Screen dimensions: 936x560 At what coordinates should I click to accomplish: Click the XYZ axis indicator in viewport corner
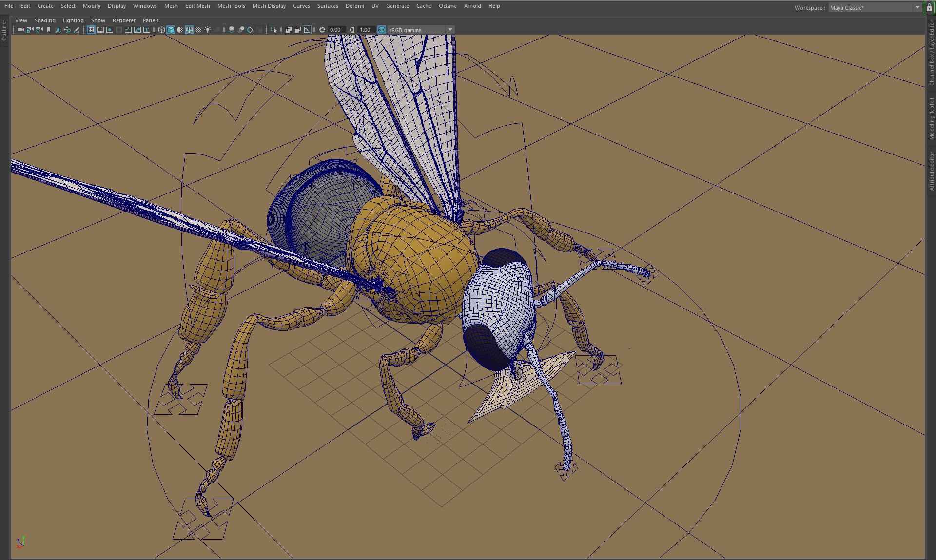click(x=20, y=542)
